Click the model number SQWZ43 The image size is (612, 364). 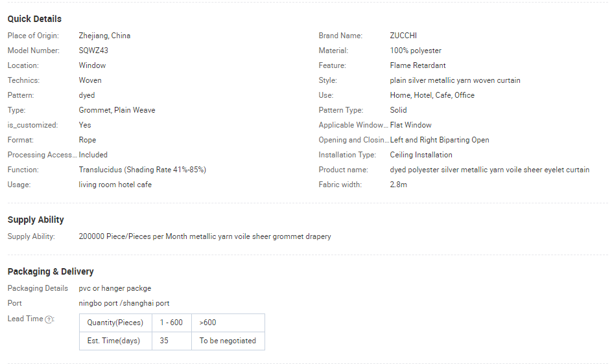93,51
